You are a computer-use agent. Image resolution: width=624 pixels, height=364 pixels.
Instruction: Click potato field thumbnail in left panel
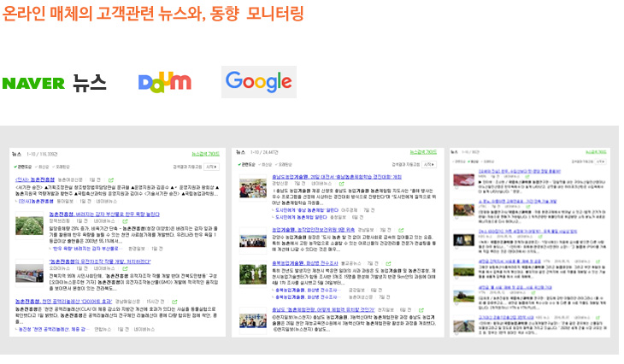[x=29, y=226]
